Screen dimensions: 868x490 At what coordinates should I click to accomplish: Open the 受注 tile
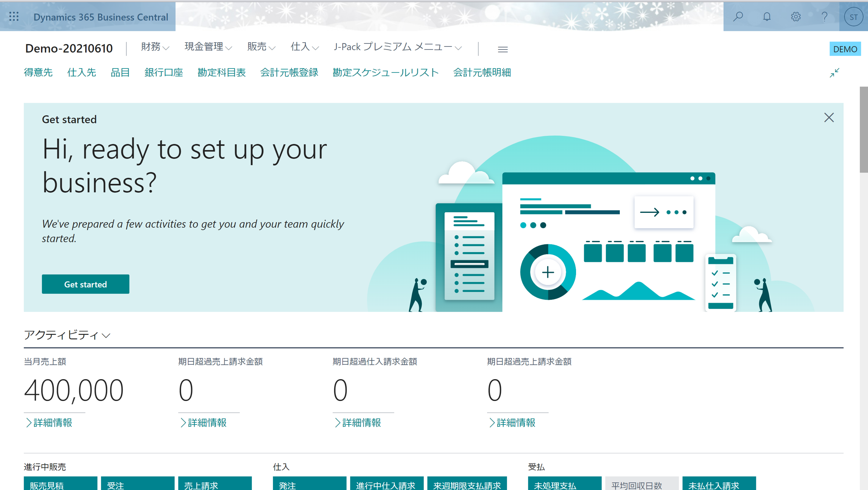tap(138, 483)
